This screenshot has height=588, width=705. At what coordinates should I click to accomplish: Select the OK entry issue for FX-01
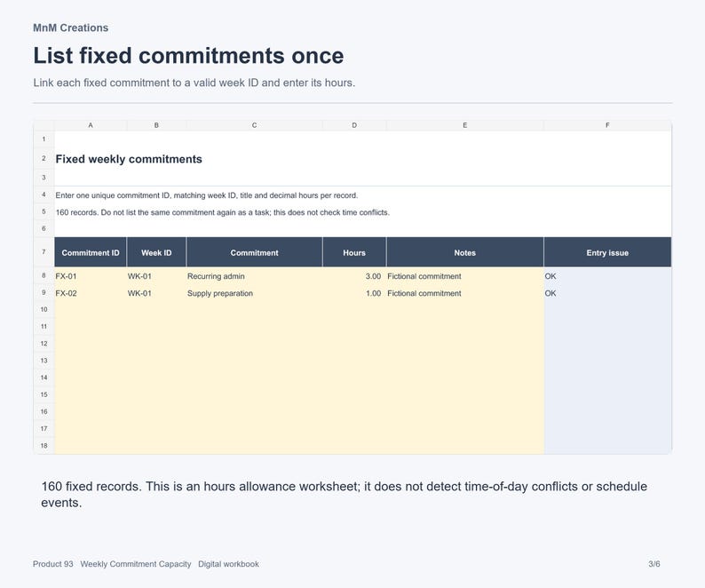(x=607, y=276)
